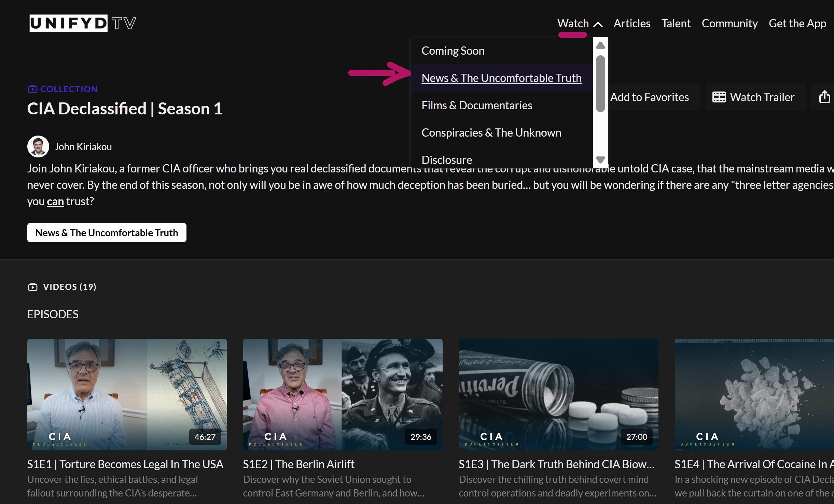Open the Community page
Image resolution: width=834 pixels, height=504 pixels.
729,23
